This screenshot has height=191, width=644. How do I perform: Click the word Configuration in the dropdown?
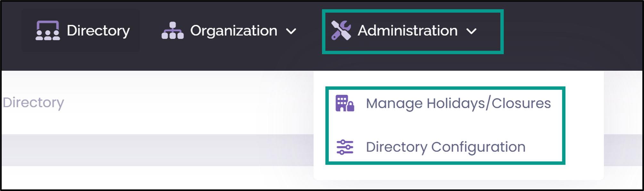coord(478,147)
